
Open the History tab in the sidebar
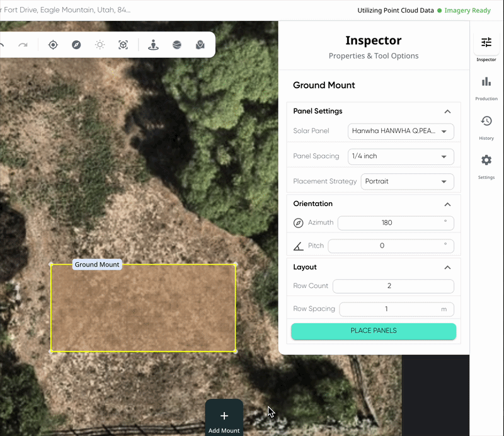[486, 127]
